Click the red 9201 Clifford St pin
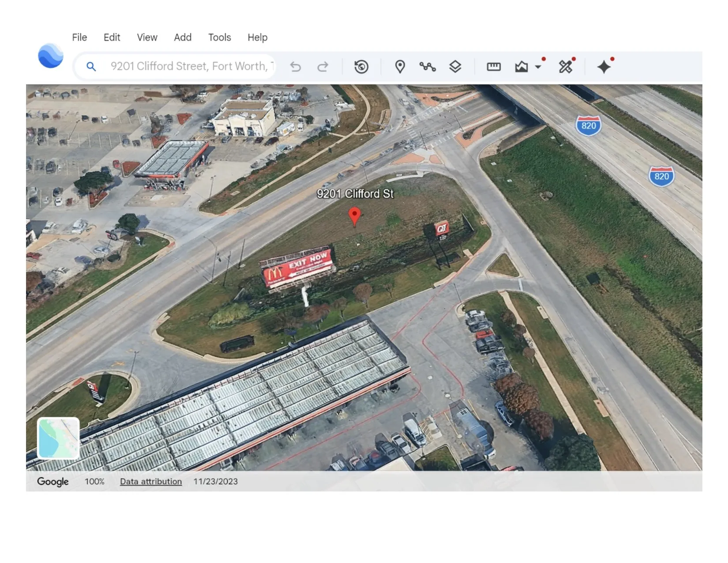Viewport: 728px width, 563px height. point(354,216)
